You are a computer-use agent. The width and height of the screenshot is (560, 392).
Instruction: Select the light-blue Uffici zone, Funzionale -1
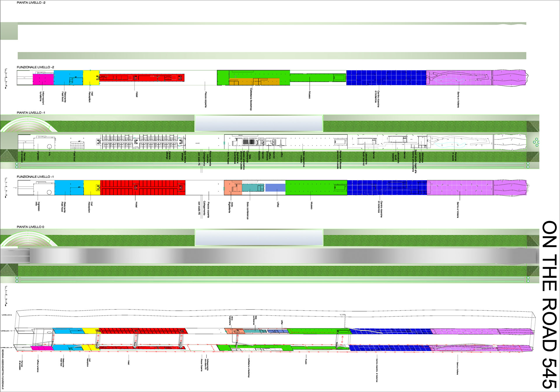pyautogui.click(x=275, y=188)
